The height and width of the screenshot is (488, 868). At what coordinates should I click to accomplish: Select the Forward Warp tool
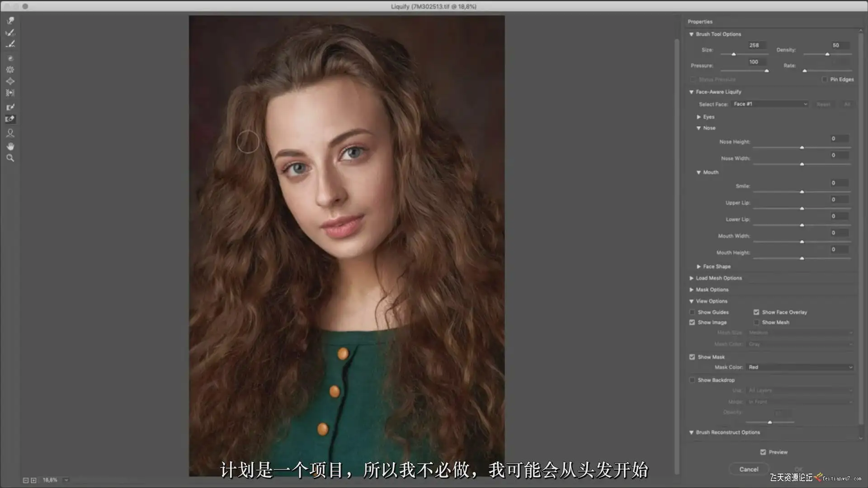click(10, 21)
